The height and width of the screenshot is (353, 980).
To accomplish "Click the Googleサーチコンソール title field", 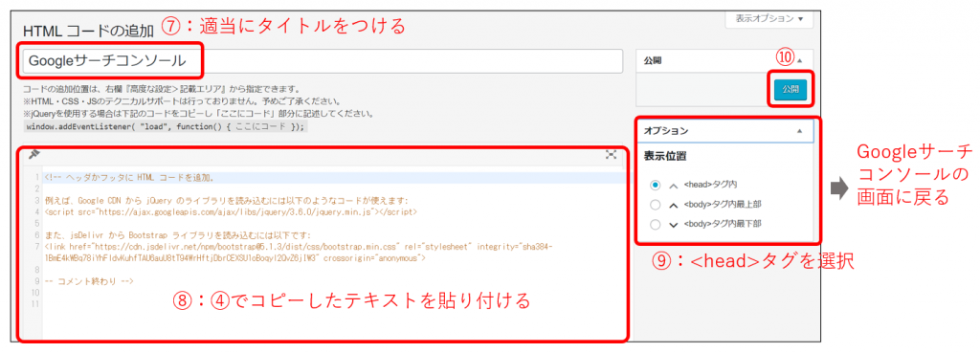I will 323,60.
